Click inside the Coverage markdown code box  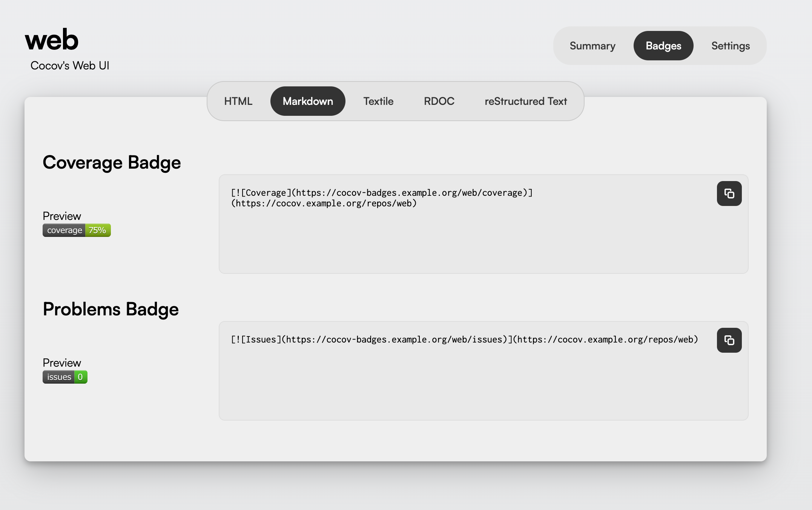[484, 224]
